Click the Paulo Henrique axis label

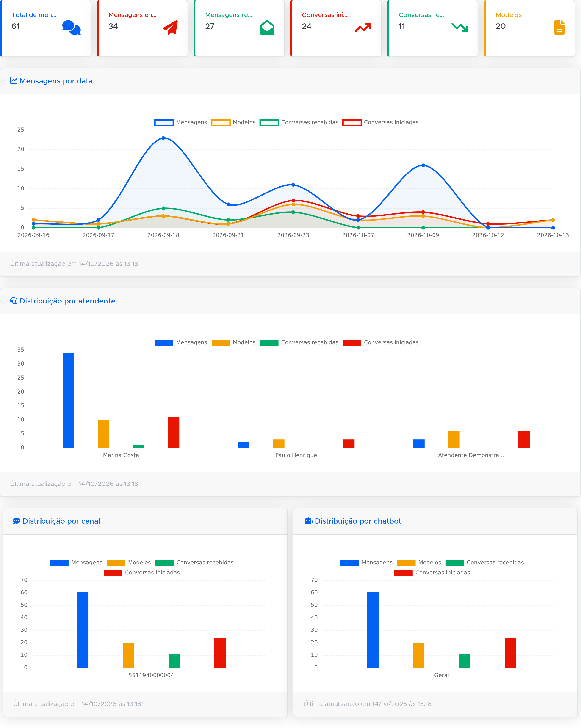(x=296, y=455)
